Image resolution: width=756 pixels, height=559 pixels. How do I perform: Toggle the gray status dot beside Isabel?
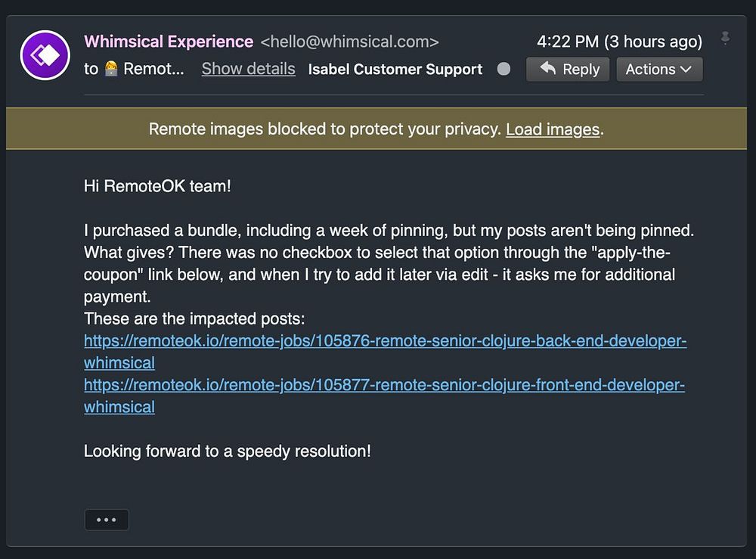pos(503,69)
